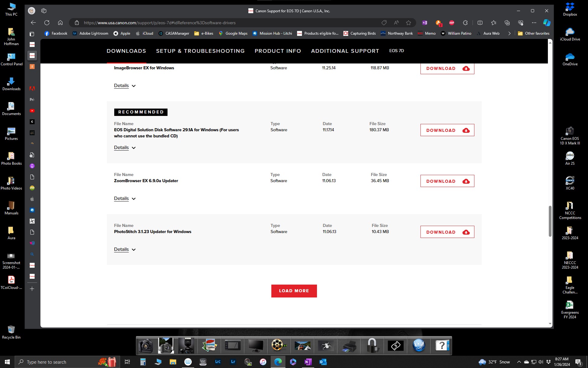
Task: Open the Zoom tab in the vertical tab sidebar
Action: click(x=32, y=67)
